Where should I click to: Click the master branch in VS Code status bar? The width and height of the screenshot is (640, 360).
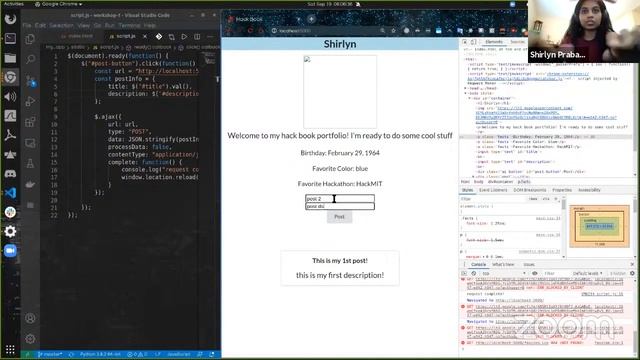coord(50,354)
